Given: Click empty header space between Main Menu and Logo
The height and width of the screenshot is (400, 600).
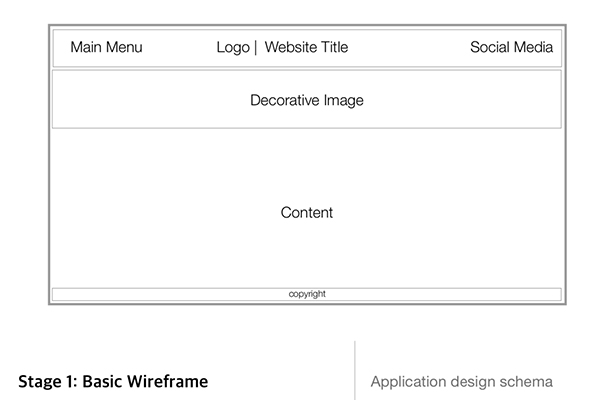Looking at the screenshot, I should [180, 47].
